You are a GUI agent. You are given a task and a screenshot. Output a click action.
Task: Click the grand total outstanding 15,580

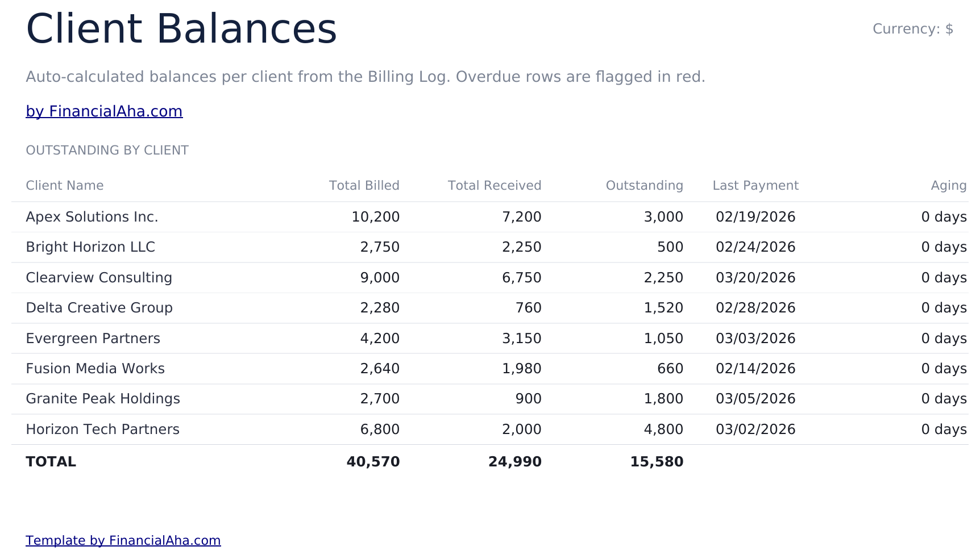(657, 462)
